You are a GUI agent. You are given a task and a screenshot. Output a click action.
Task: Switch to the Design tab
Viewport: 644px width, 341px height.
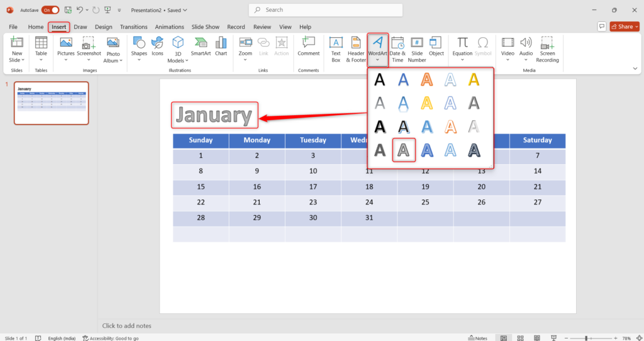pyautogui.click(x=104, y=27)
